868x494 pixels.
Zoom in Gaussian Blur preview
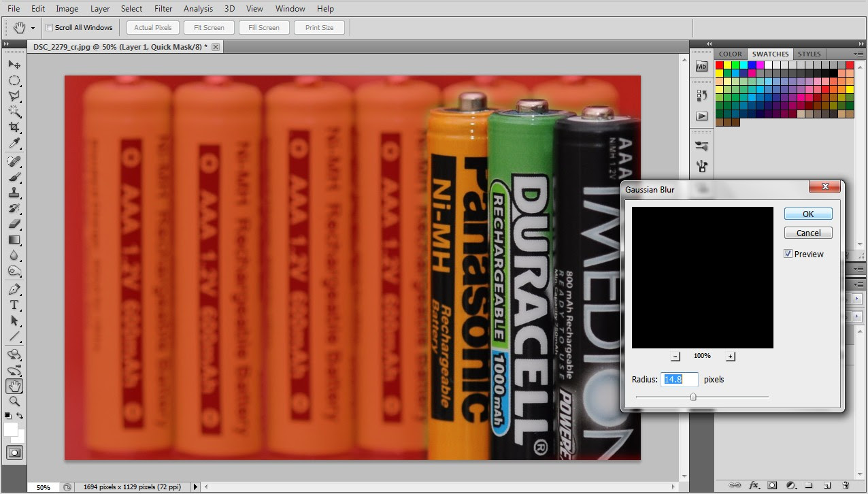pos(730,356)
